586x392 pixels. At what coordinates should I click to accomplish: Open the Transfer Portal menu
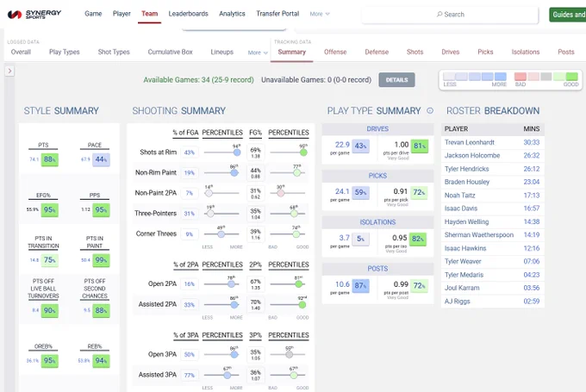tap(277, 14)
